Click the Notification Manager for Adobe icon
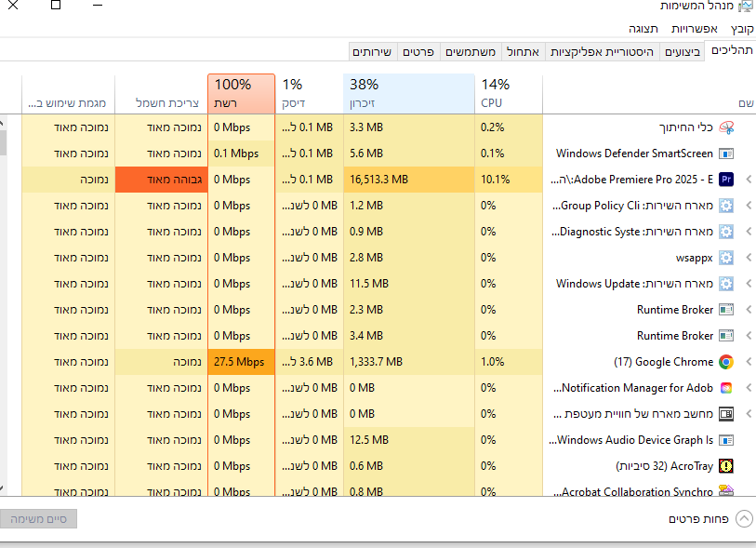756x548 pixels. [726, 388]
